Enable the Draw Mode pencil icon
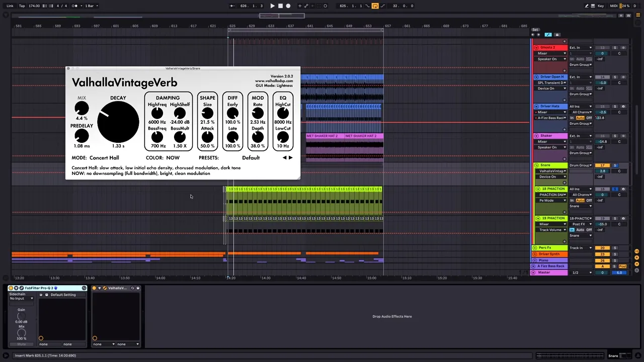 coord(587,6)
